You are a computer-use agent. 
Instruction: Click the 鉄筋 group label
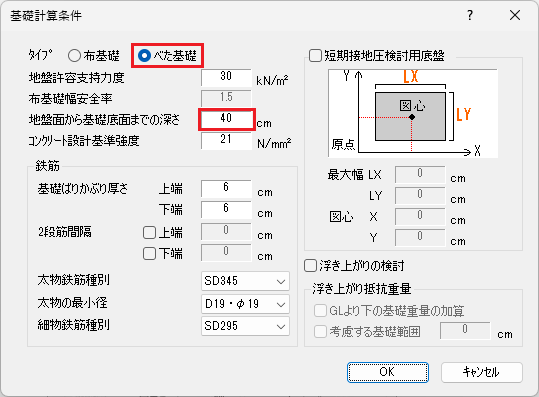[x=47, y=166]
